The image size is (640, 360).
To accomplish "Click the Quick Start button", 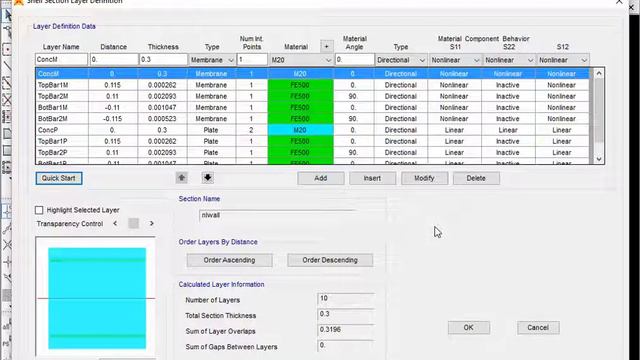I will click(59, 178).
